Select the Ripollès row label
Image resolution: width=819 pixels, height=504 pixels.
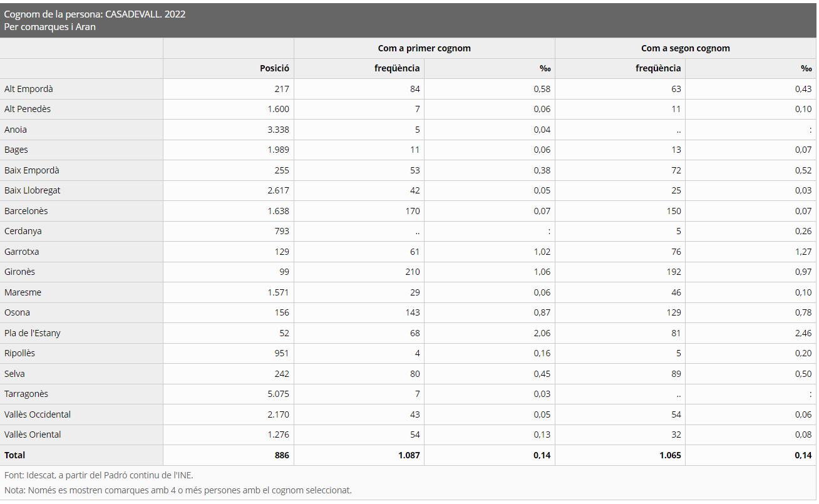tap(20, 353)
